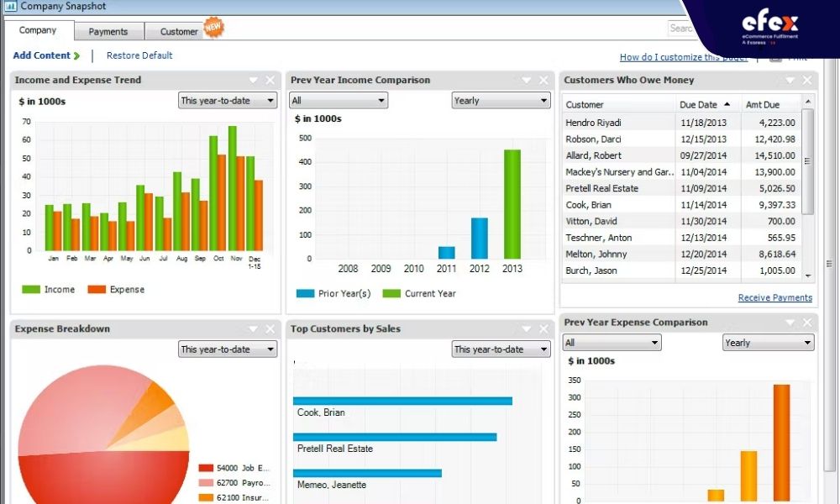Open the Yearly dropdown in Prev Year Expense Comparison

pos(769,343)
